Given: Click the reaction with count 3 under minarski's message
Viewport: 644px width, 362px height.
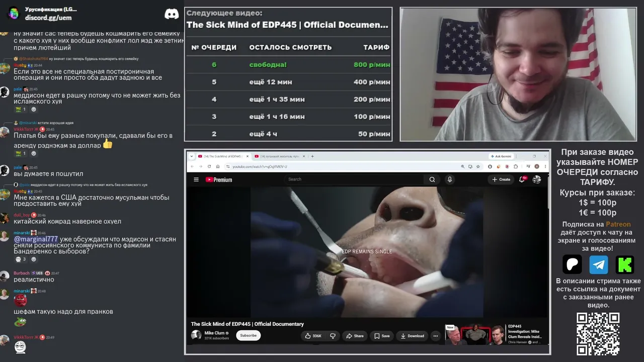Looking at the screenshot, I should point(20,259).
